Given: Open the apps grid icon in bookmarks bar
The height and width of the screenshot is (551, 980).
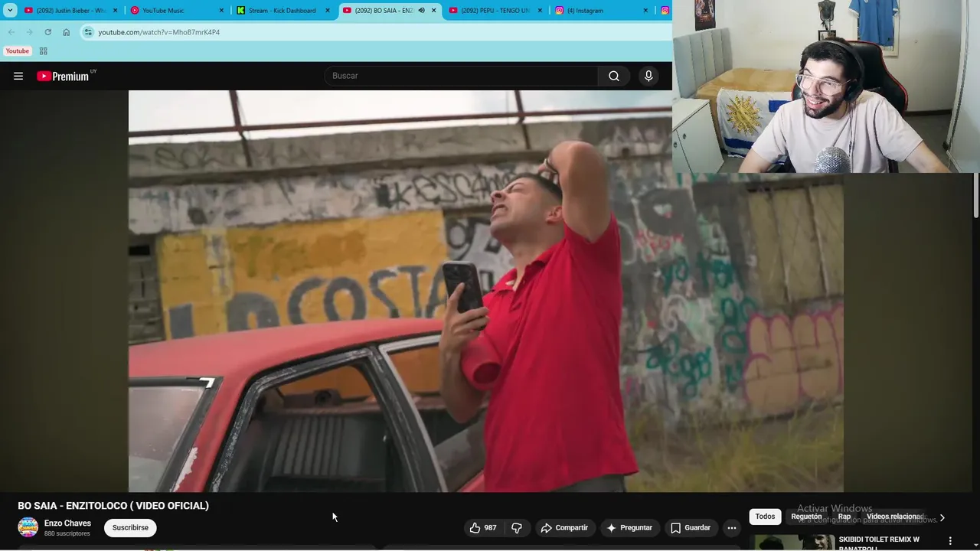Looking at the screenshot, I should (43, 51).
